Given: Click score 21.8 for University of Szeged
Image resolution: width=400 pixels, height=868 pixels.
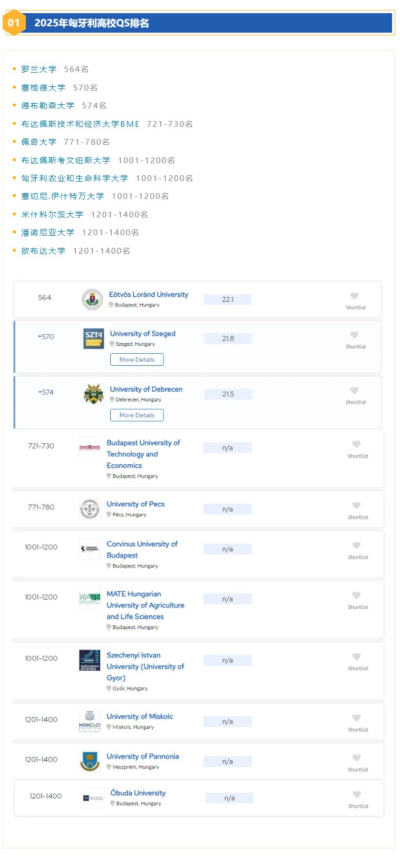Looking at the screenshot, I should pyautogui.click(x=228, y=338).
